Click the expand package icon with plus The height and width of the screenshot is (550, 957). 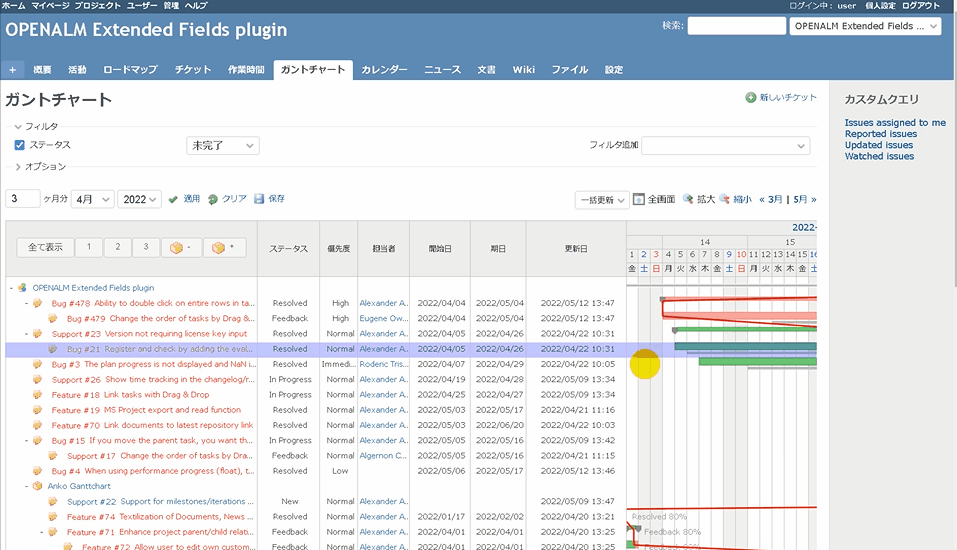pyautogui.click(x=225, y=248)
